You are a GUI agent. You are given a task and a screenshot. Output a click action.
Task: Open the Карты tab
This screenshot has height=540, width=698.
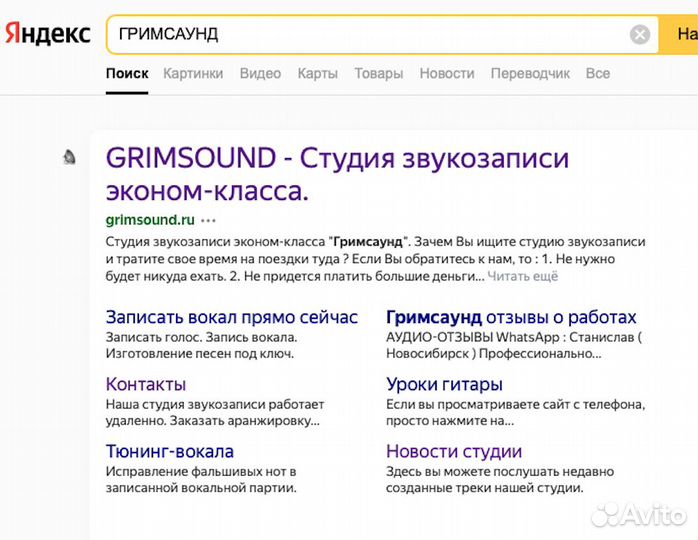[317, 73]
